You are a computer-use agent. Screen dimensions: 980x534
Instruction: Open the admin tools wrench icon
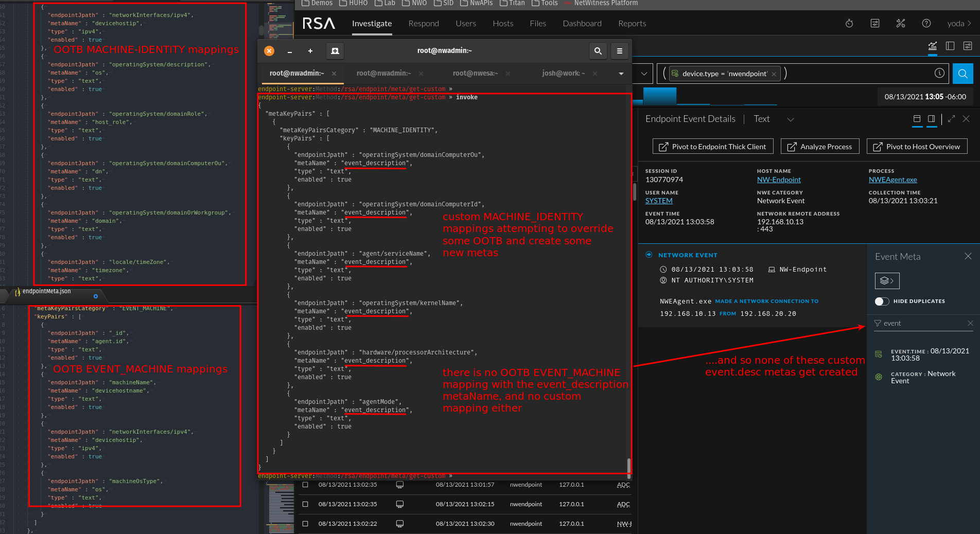900,24
